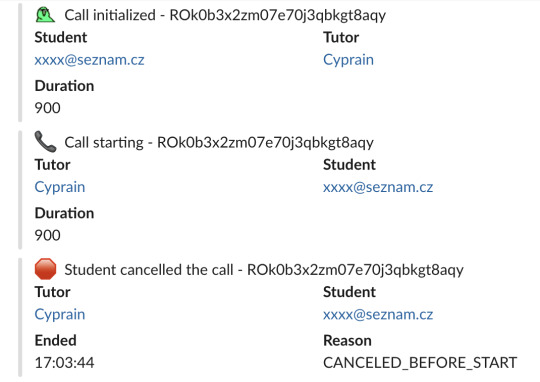
Task: Click the gray attachment bar beside Call initialized
Action: [20, 63]
